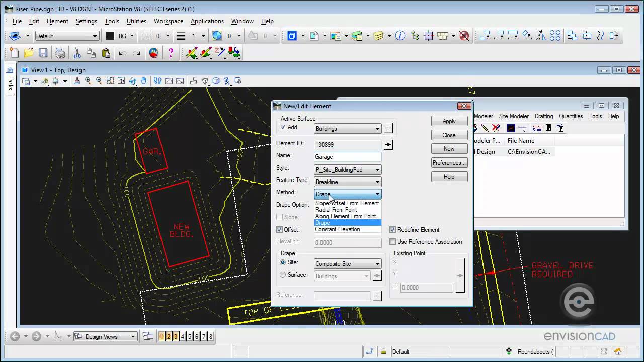Viewport: 644px width, 362px height.
Task: Open the active level Default dropdown
Action: point(66,36)
